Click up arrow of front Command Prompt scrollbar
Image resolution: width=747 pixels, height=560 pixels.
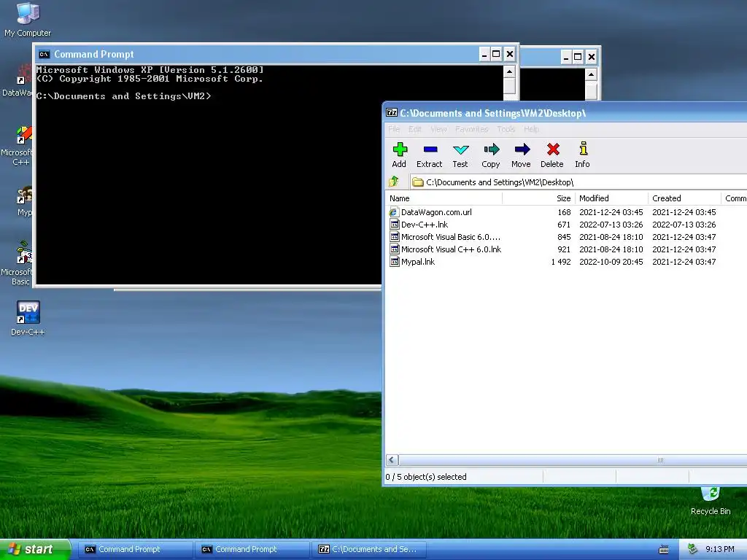coord(509,72)
